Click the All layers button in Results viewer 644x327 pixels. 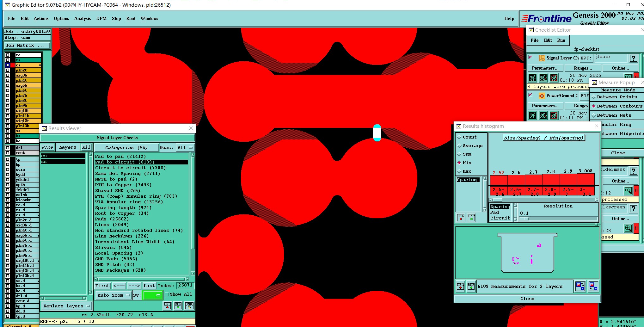pyautogui.click(x=86, y=147)
